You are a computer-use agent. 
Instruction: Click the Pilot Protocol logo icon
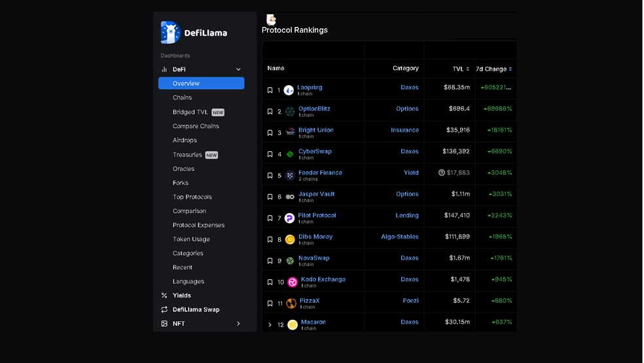pos(289,218)
